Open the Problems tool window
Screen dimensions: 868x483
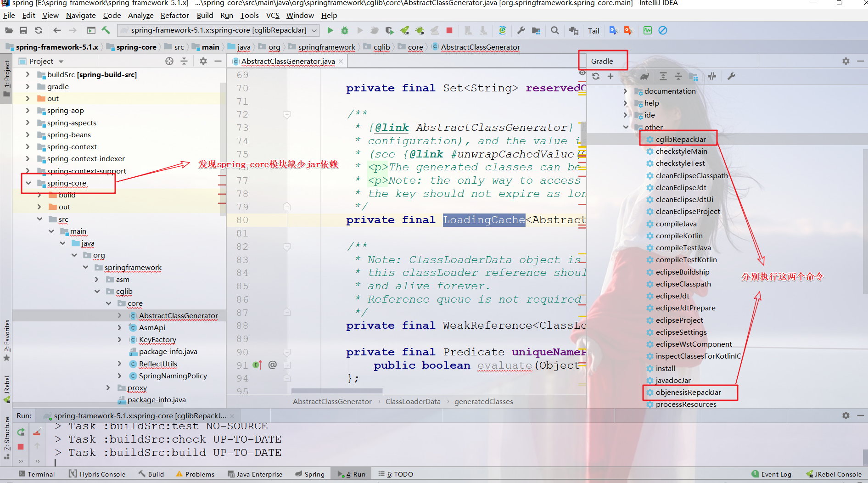click(195, 474)
